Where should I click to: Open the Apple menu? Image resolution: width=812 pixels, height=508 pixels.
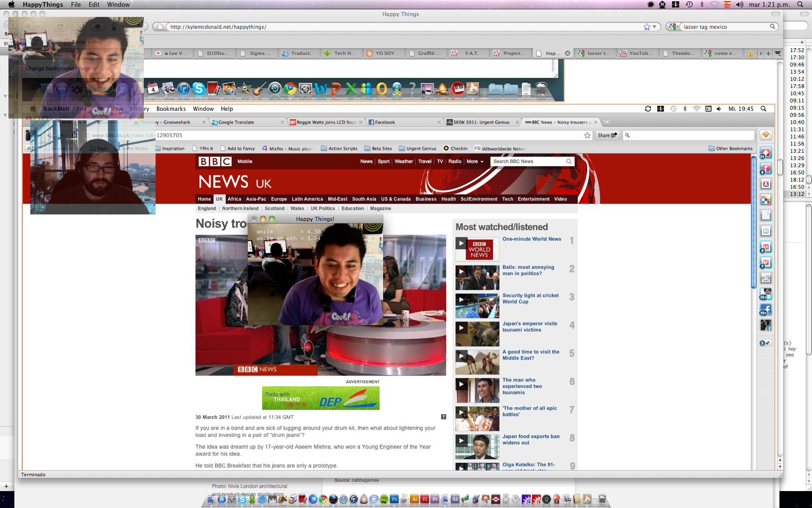click(x=11, y=5)
